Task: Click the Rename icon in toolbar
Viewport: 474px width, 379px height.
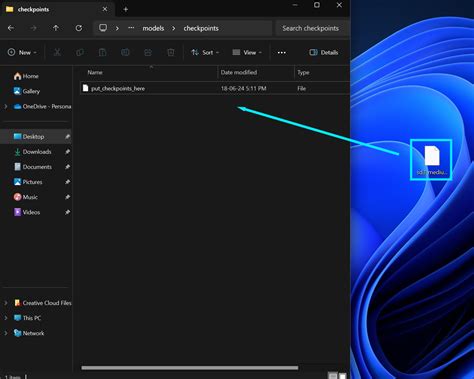Action: [x=125, y=52]
